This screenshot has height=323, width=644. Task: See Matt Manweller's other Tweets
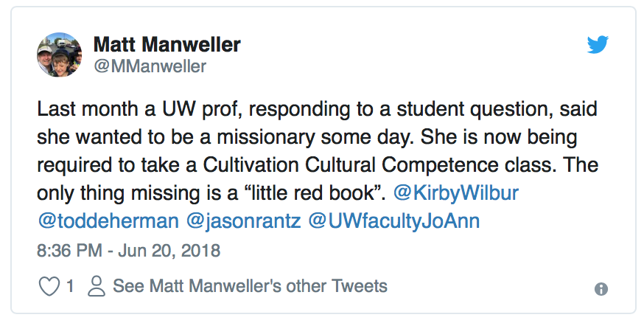tap(250, 285)
